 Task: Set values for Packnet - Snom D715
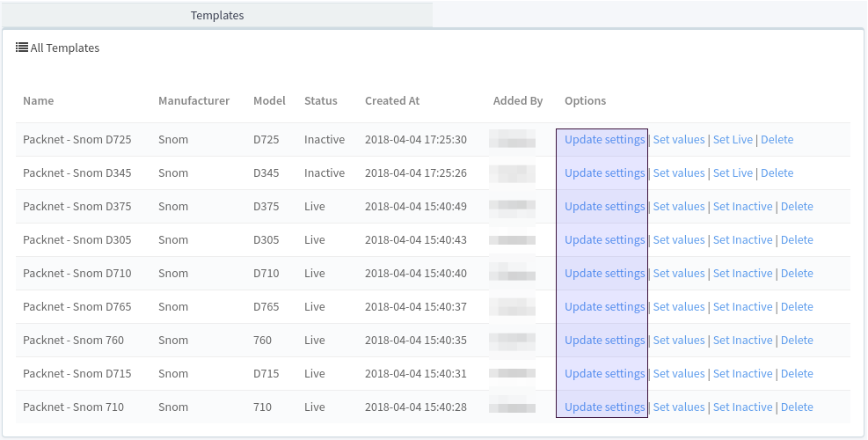pyautogui.click(x=679, y=373)
